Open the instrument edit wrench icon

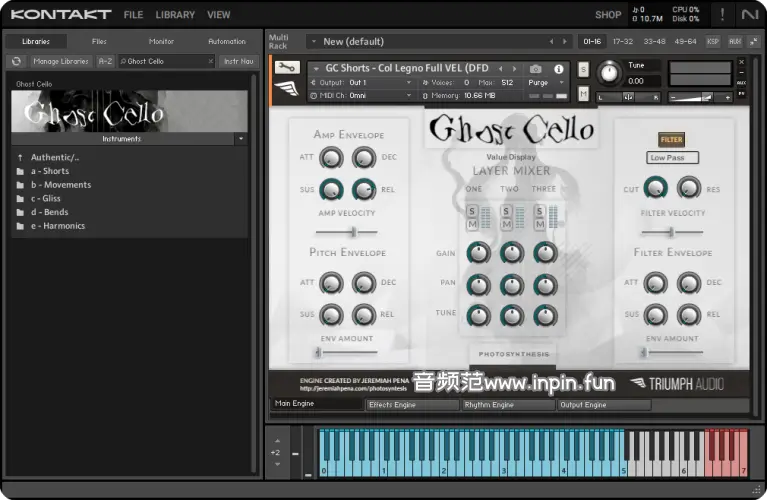point(287,67)
